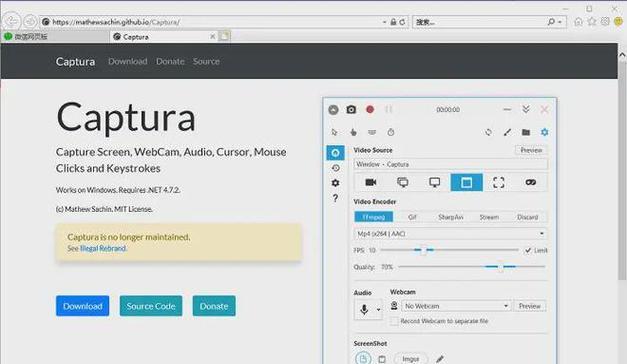The width and height of the screenshot is (627, 364).
Task: Select the Gif video encoder
Action: click(x=412, y=217)
